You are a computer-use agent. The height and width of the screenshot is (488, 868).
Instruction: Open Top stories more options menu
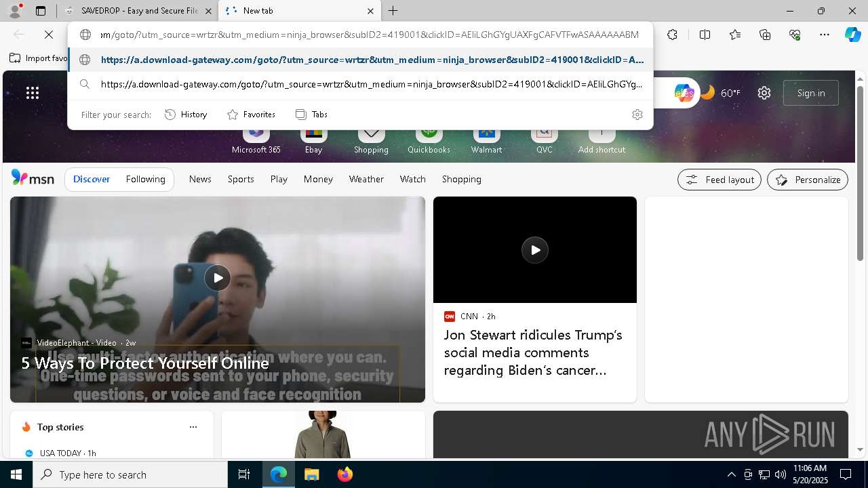pos(193,427)
